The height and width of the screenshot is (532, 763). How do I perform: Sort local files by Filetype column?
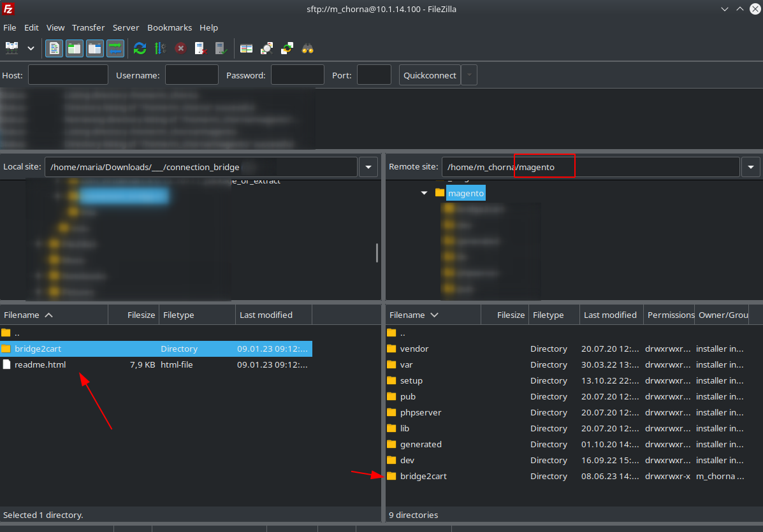click(x=196, y=315)
